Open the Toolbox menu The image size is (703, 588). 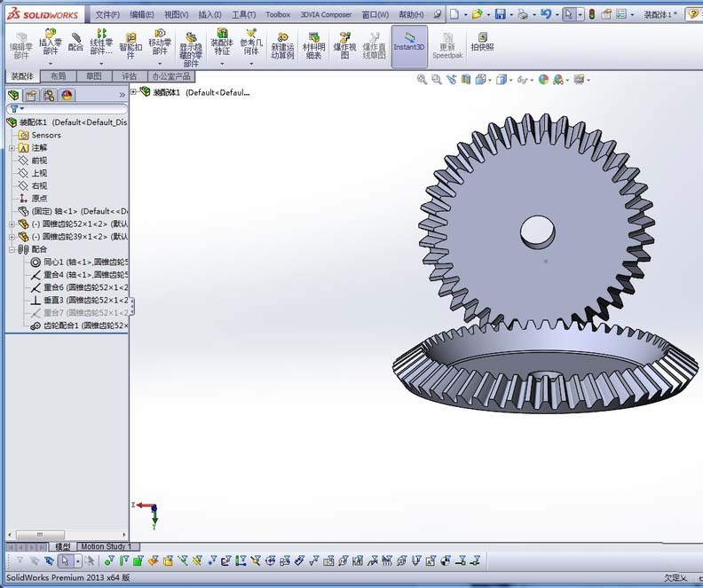click(278, 15)
